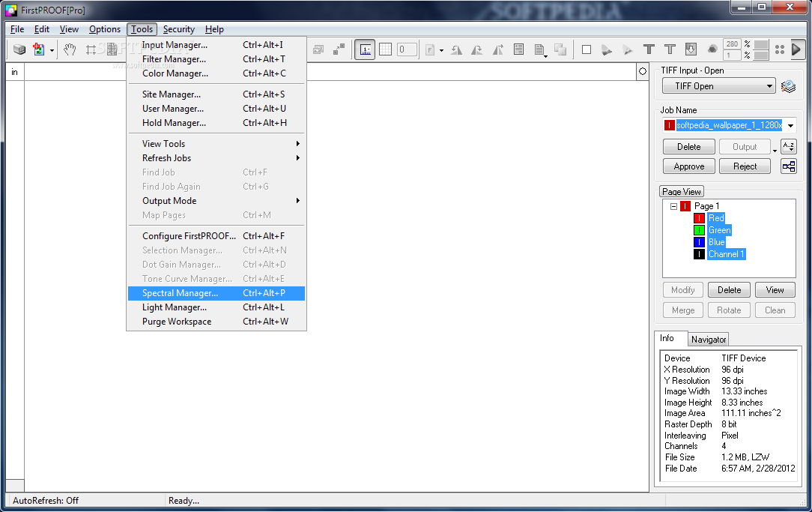Screen dimensions: 812x512
Task: Reject the current job
Action: pyautogui.click(x=745, y=166)
